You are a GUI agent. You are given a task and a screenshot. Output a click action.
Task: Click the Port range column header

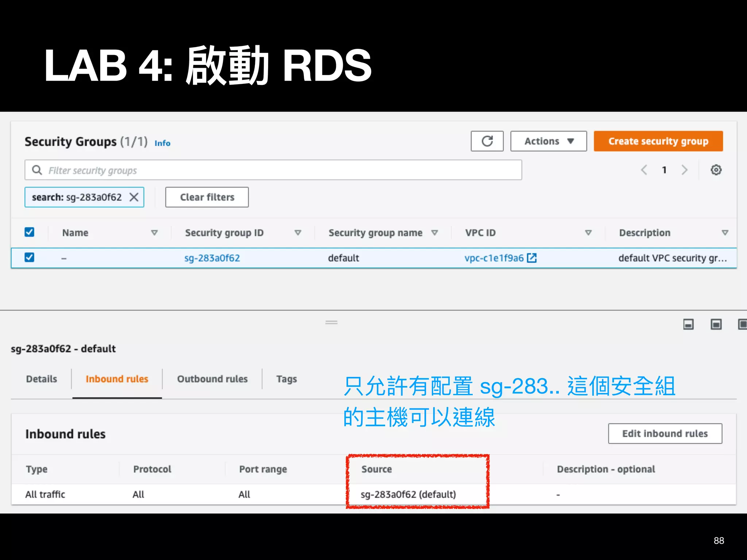tap(263, 469)
